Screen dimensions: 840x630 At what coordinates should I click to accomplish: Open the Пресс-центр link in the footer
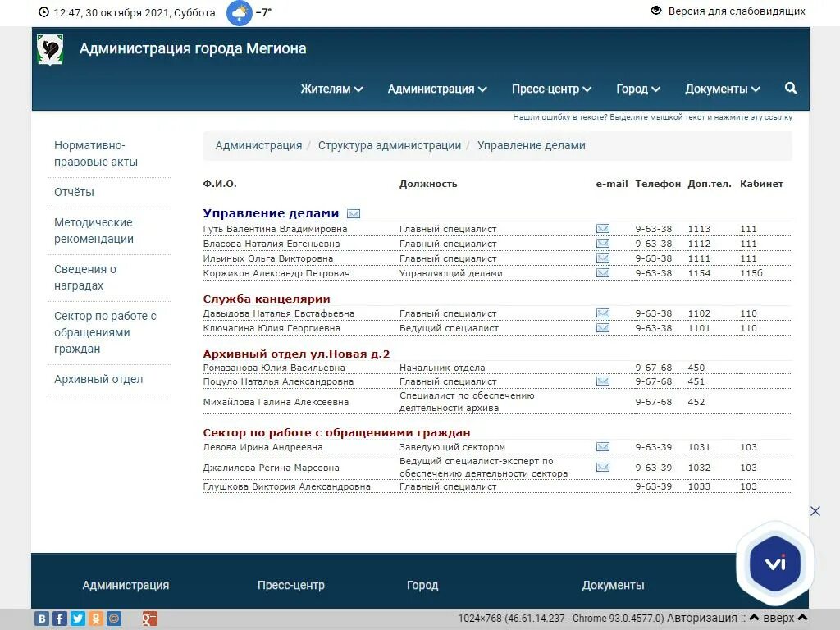coord(291,586)
